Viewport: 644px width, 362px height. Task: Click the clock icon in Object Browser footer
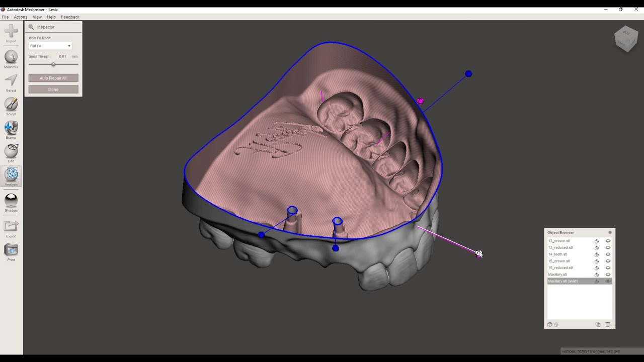tap(556, 324)
